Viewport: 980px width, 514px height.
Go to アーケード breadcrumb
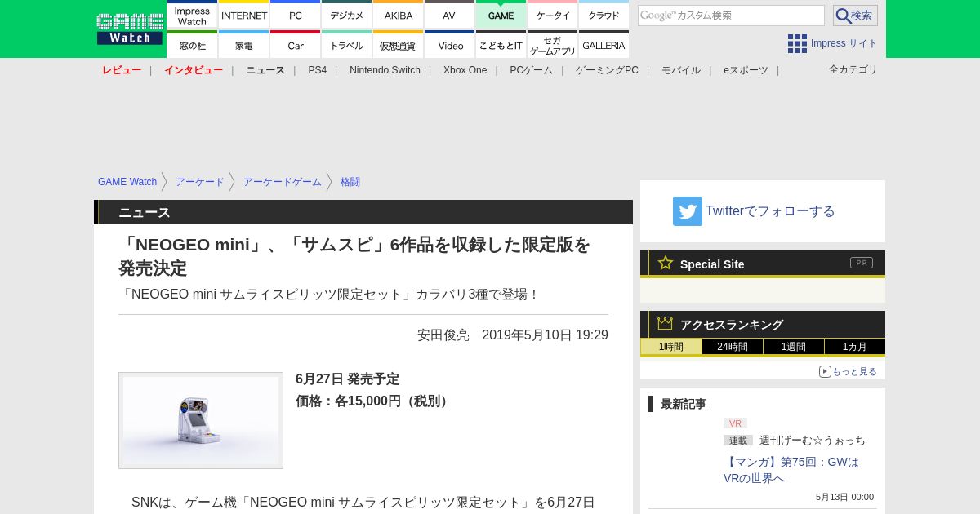click(200, 182)
